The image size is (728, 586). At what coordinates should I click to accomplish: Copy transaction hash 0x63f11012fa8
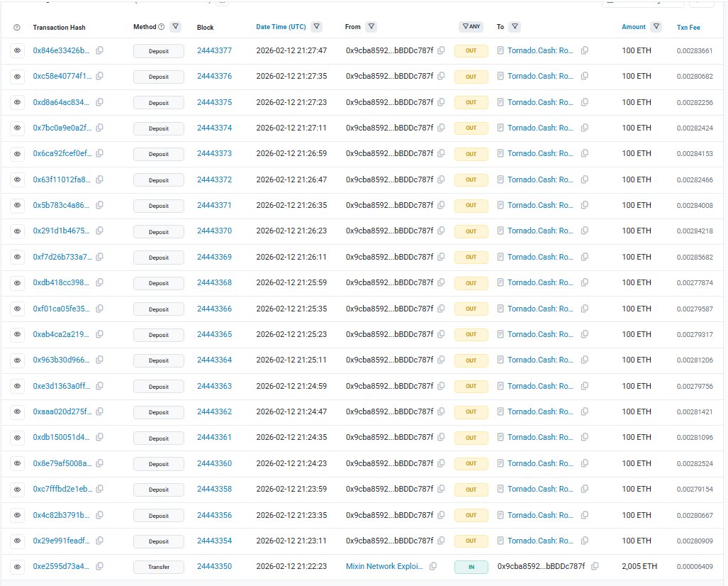click(x=99, y=179)
